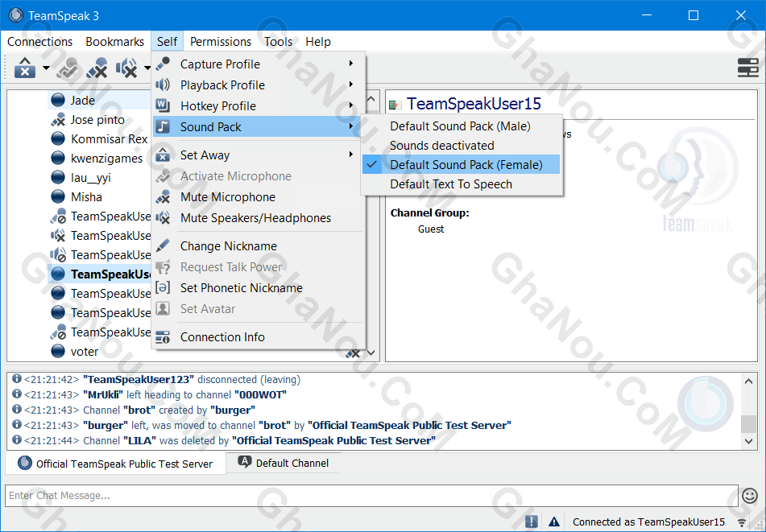
Task: Click the Capture Profile microphone icon
Action: 163,64
